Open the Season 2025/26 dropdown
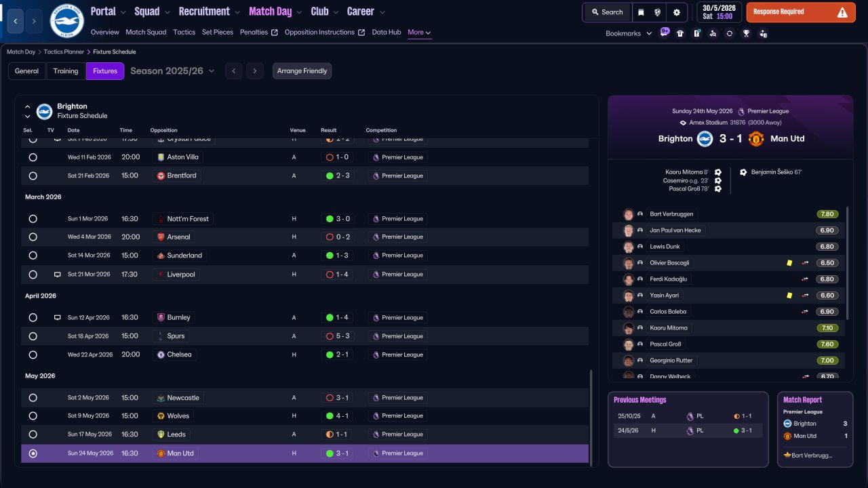The image size is (868, 488). [x=172, y=71]
